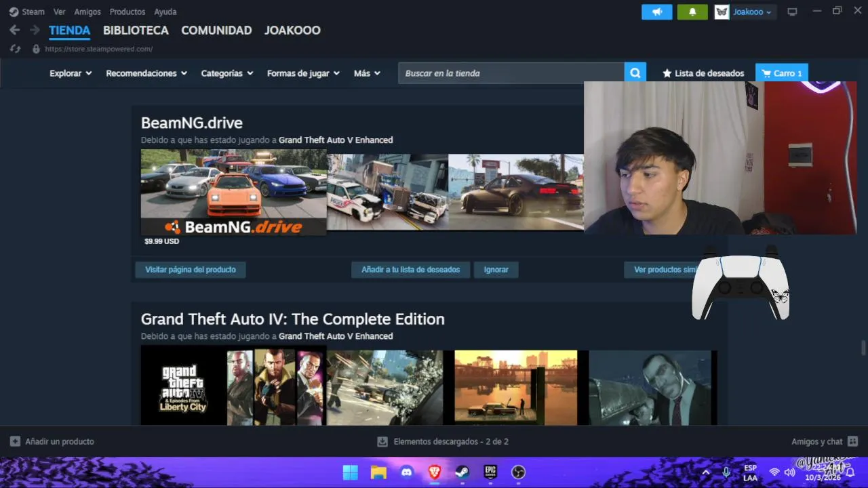Screen dimensions: 868x488
Task: Open the Windows notification bell
Action: point(850,472)
